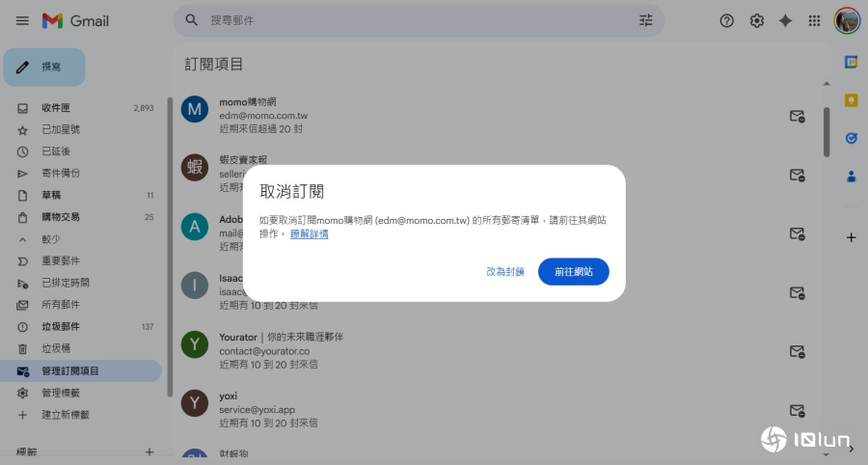Open the Help support icon

(727, 20)
